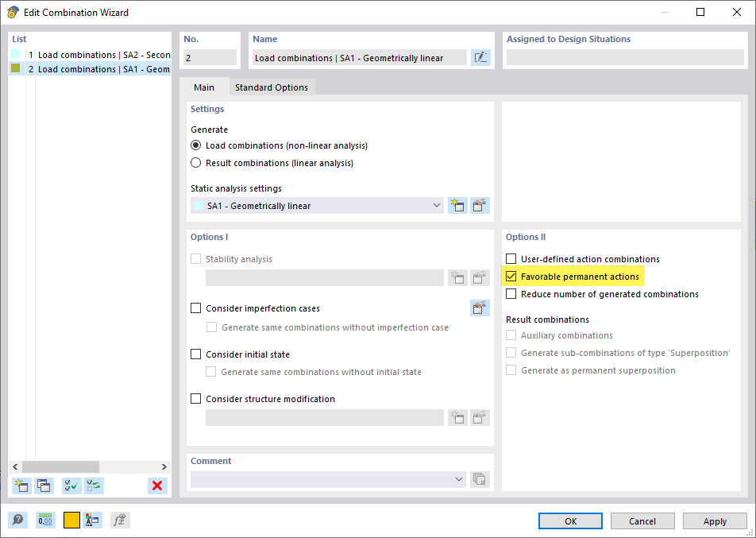Screen dimensions: 756x538
Task: Maximize the Edit Combination Wizard window
Action: [x=700, y=12]
